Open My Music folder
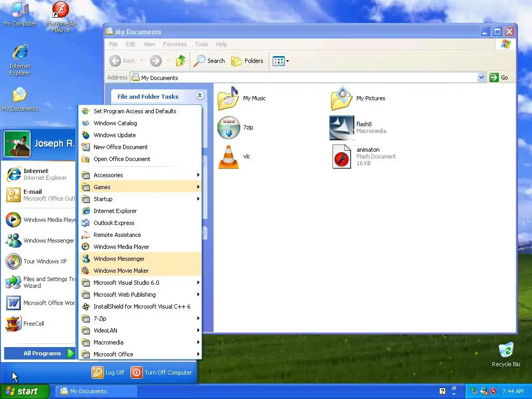 point(242,98)
